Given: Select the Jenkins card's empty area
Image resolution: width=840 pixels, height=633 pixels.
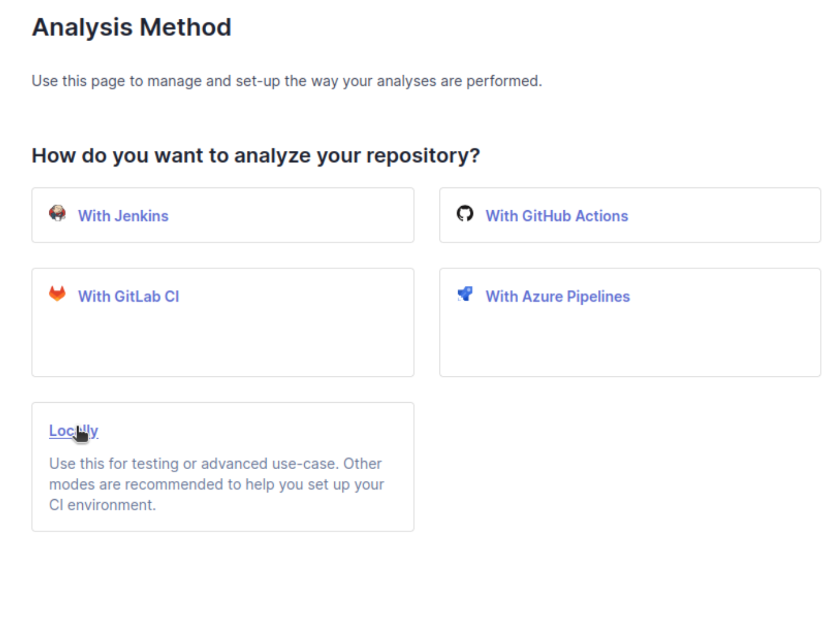Looking at the screenshot, I should [x=294, y=216].
